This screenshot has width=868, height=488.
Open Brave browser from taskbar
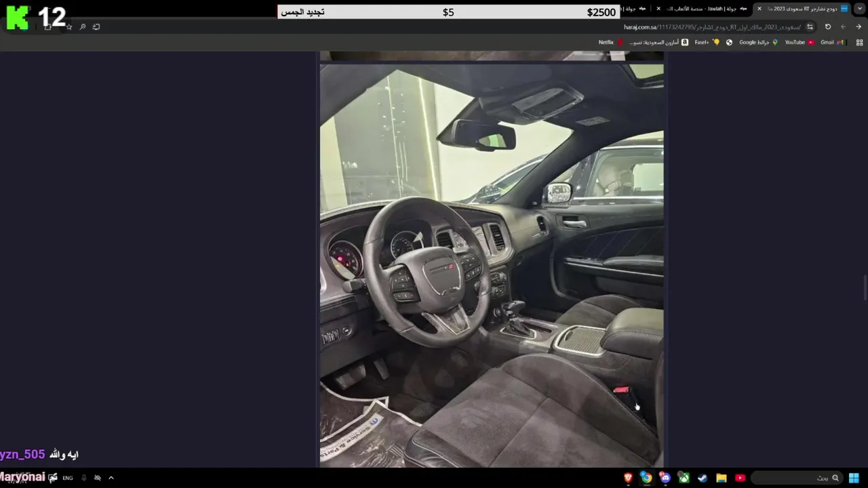tap(629, 478)
